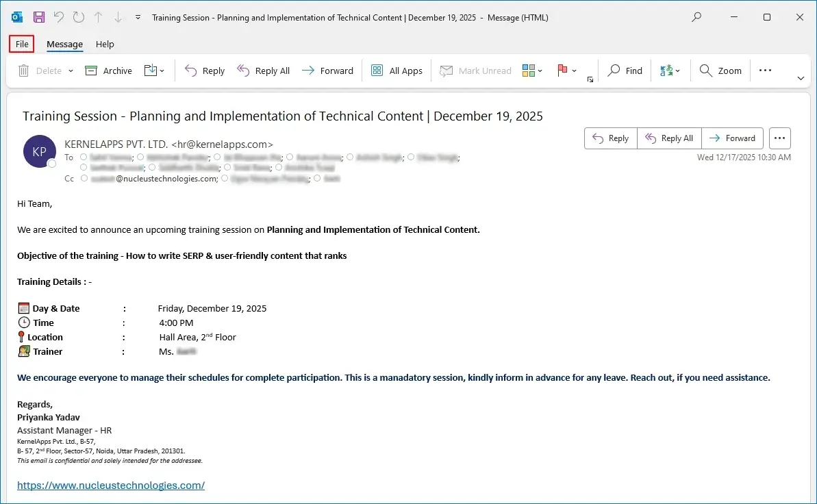Open the nucleustechnologies.com link
The height and width of the screenshot is (504, 817).
111,485
